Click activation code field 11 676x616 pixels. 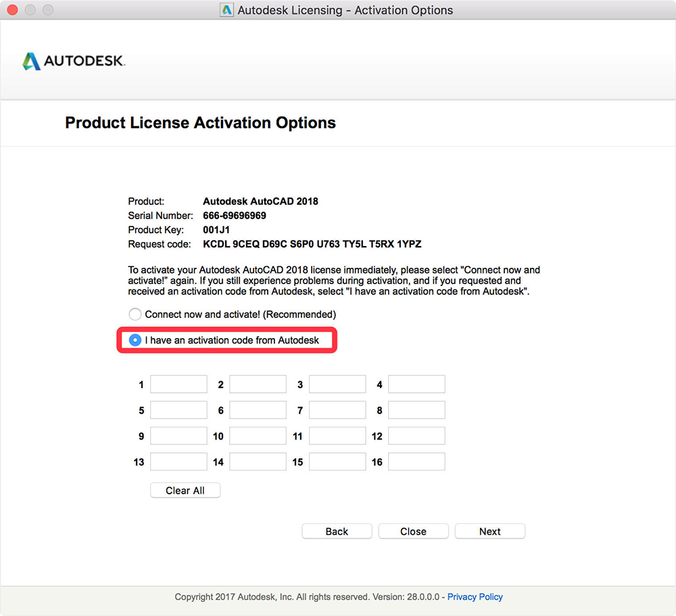point(337,435)
